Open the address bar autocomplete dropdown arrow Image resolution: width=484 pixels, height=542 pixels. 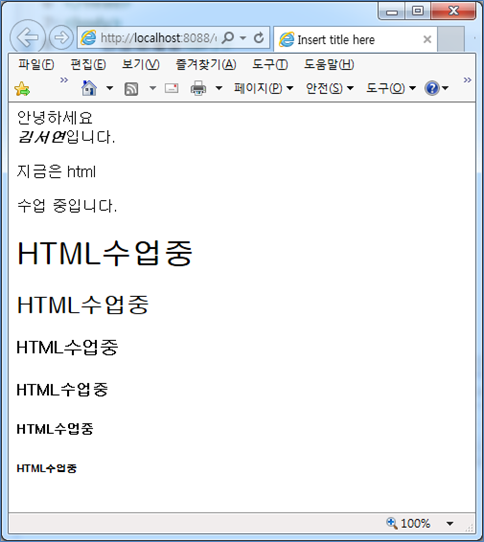[x=243, y=38]
